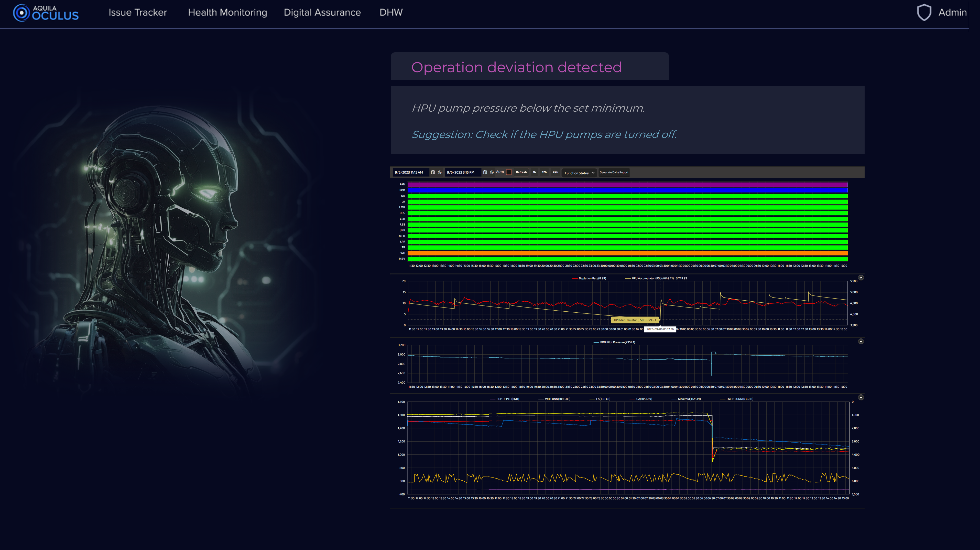The image size is (980, 550).
Task: Enable the Auto refresh checkbox
Action: (509, 172)
